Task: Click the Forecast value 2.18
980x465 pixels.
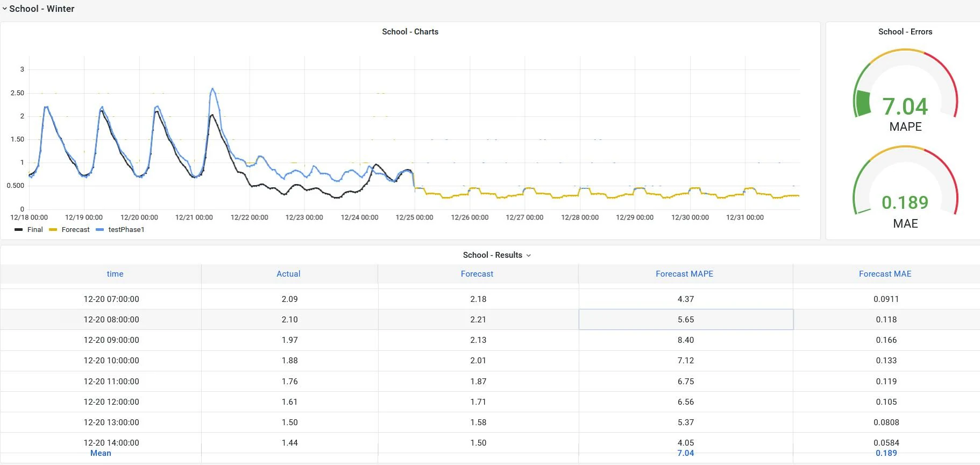Action: pyautogui.click(x=478, y=299)
